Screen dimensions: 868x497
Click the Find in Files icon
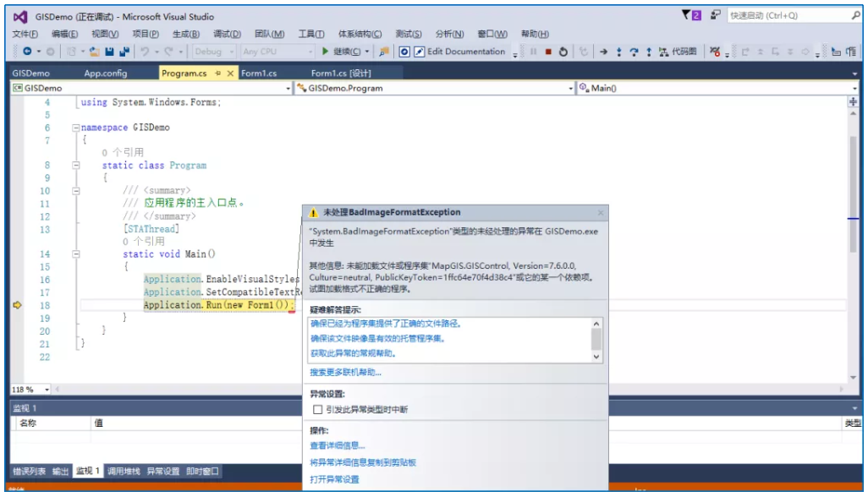click(x=383, y=52)
